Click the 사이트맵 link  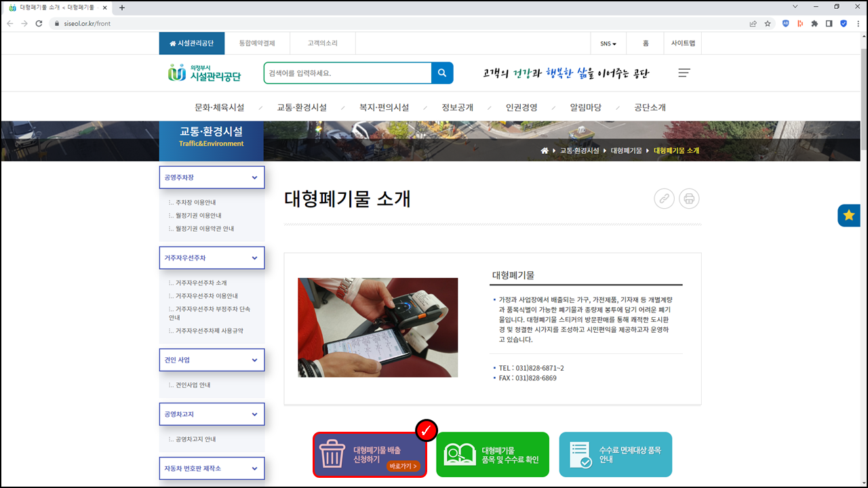click(683, 43)
